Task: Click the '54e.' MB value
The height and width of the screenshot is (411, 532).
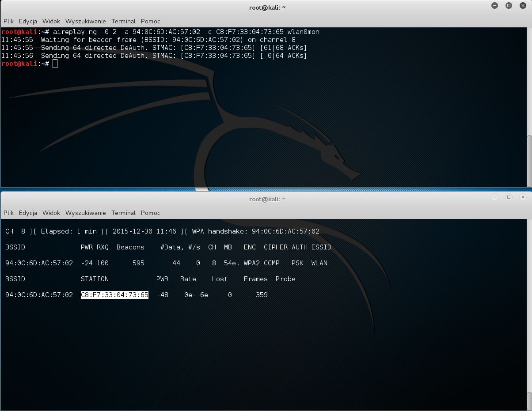Action: click(x=232, y=263)
